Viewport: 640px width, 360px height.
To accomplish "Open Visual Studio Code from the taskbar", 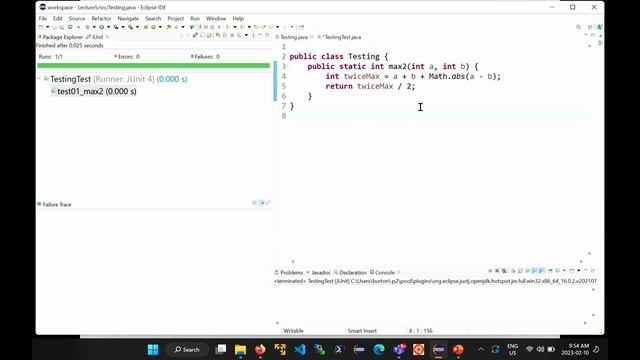I will click(x=300, y=349).
